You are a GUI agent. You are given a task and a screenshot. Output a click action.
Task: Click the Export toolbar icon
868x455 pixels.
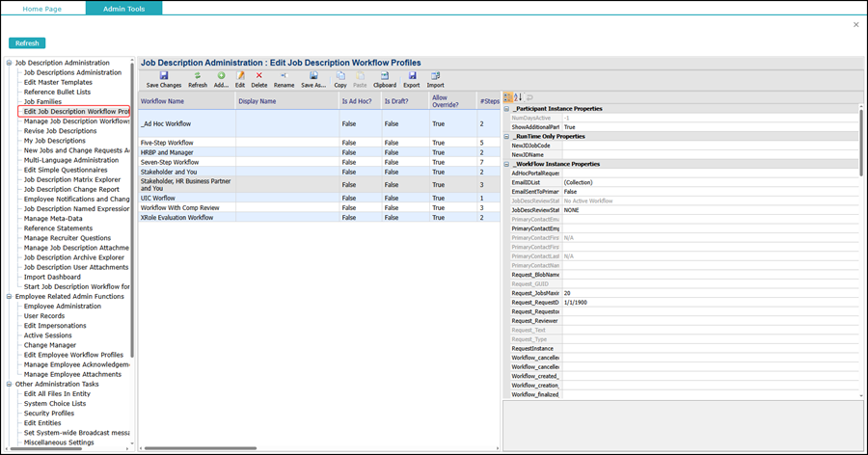pos(412,75)
